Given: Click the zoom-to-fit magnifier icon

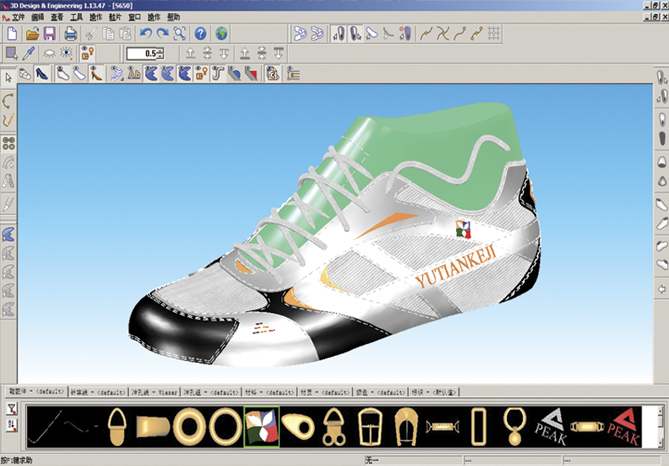Looking at the screenshot, I should 180,33.
